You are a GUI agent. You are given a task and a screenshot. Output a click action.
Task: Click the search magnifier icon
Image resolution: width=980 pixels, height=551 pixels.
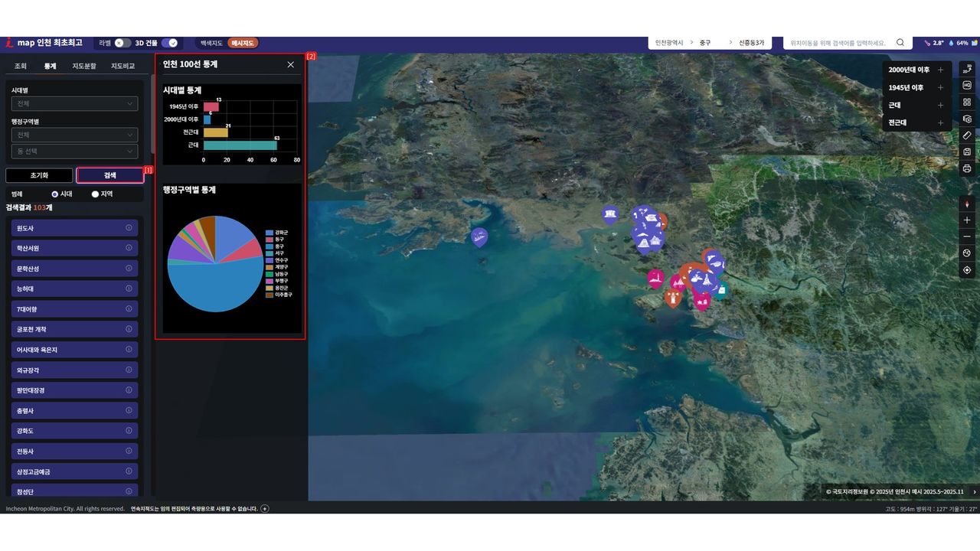click(x=900, y=43)
